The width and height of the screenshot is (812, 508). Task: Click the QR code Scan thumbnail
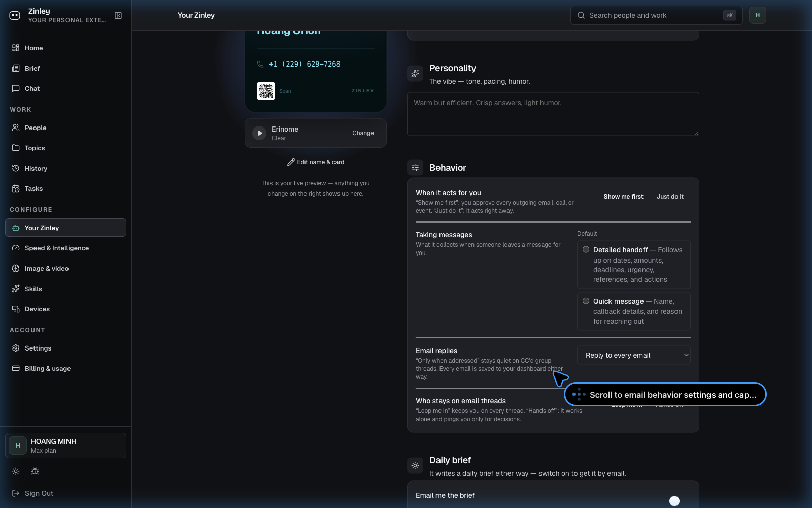(266, 91)
